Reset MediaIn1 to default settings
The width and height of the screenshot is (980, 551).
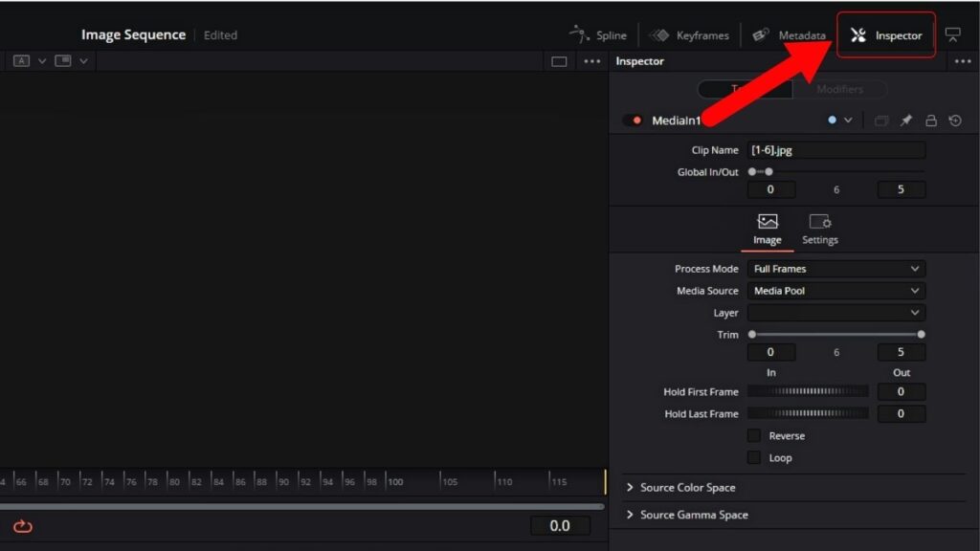point(956,121)
